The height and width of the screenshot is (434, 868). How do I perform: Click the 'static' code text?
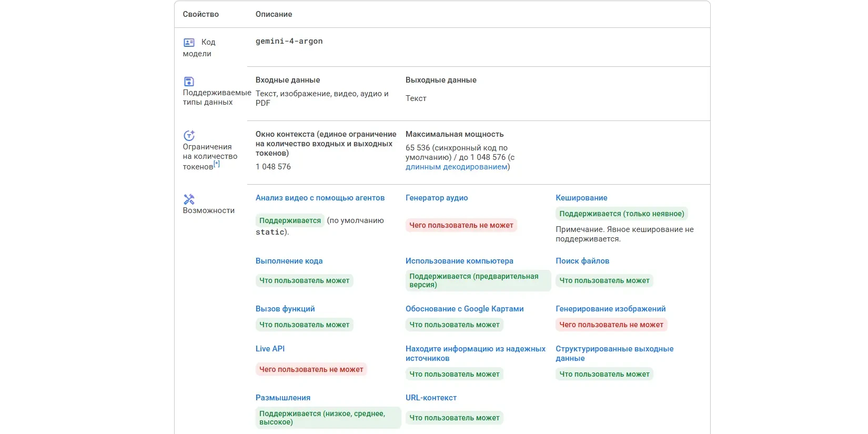pyautogui.click(x=270, y=232)
